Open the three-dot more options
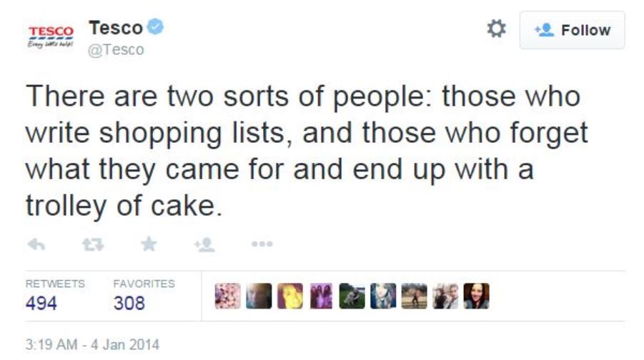Viewport: 644px width, 360px height. (x=262, y=244)
